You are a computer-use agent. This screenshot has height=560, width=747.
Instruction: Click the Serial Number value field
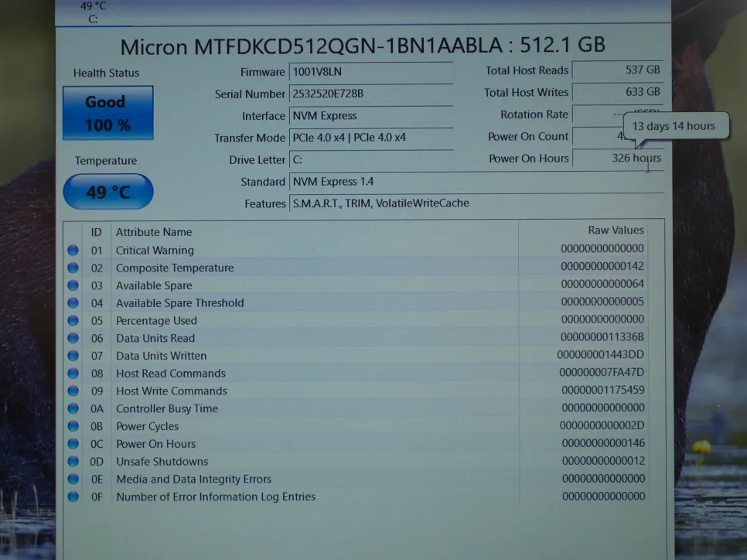coord(370,94)
